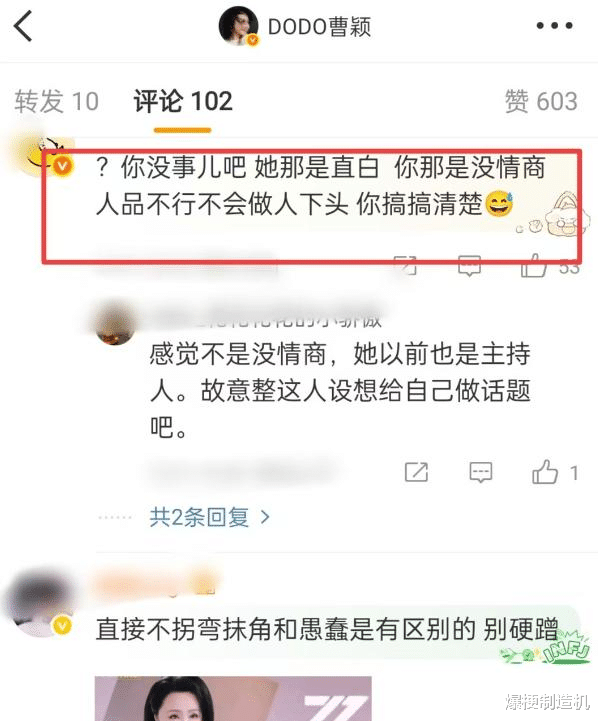The image size is (598, 721).
Task: Forward the 感觉不是没情商 reply
Action: tap(416, 472)
